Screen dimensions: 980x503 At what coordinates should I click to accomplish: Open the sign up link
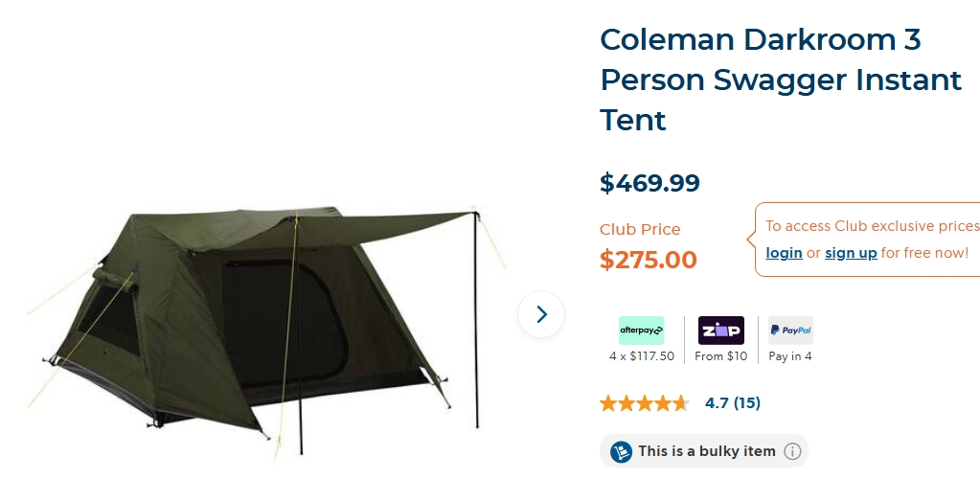click(851, 253)
